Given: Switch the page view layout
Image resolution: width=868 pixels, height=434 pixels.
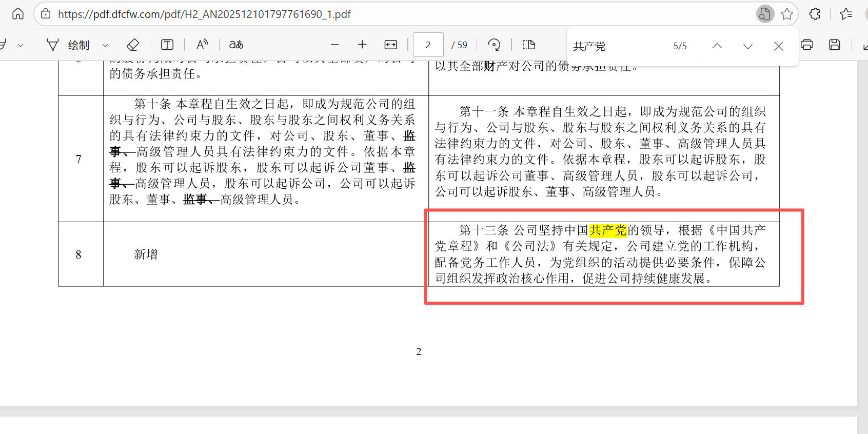Looking at the screenshot, I should [528, 45].
